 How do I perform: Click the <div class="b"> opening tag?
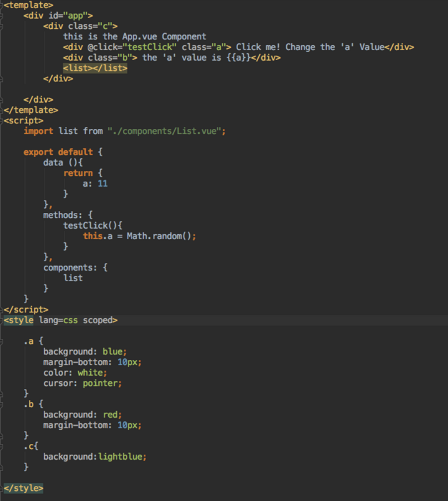pos(100,58)
